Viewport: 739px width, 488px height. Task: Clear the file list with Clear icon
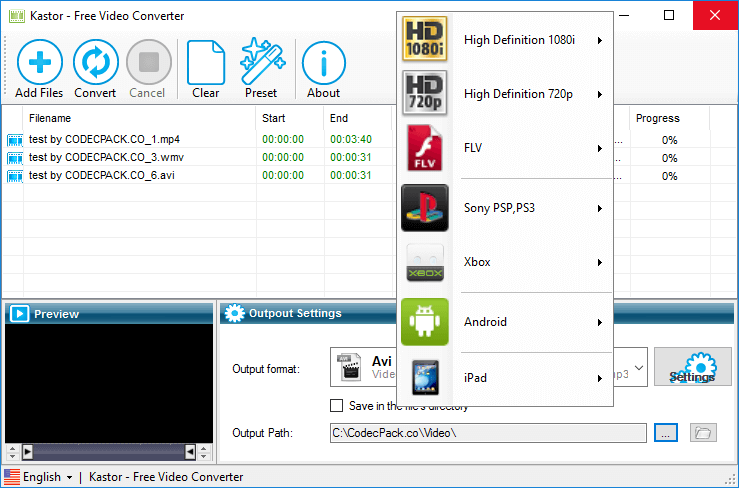tap(206, 63)
